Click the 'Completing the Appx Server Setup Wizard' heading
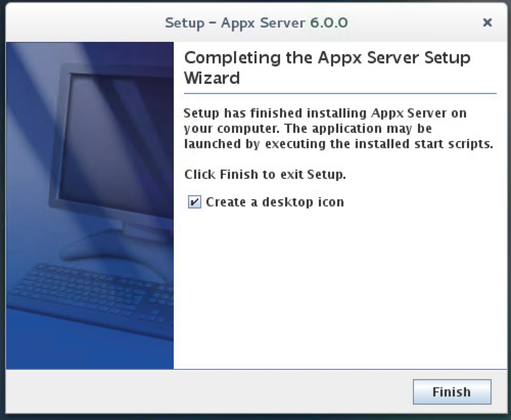511x420 pixels. tap(327, 67)
